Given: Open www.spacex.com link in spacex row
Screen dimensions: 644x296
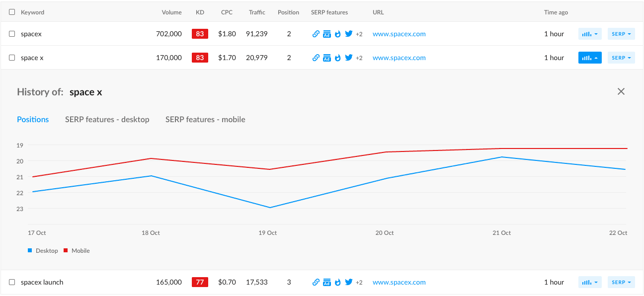Looking at the screenshot, I should [x=399, y=34].
